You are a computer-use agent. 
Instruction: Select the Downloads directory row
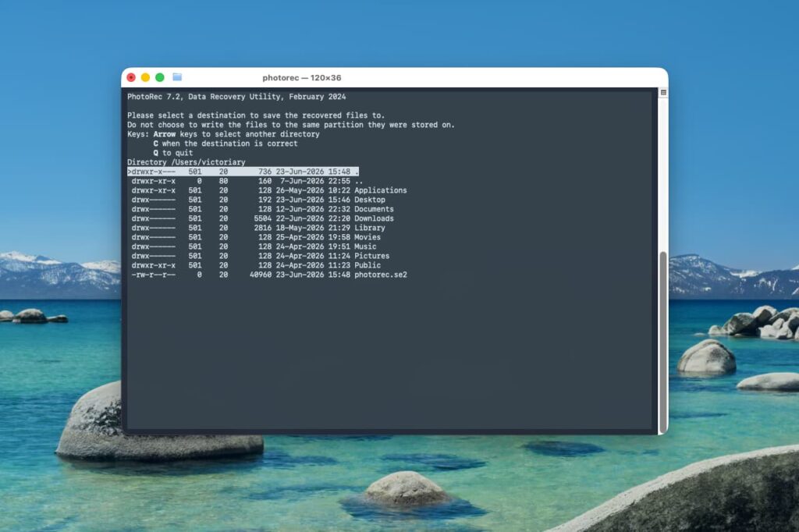(262, 218)
